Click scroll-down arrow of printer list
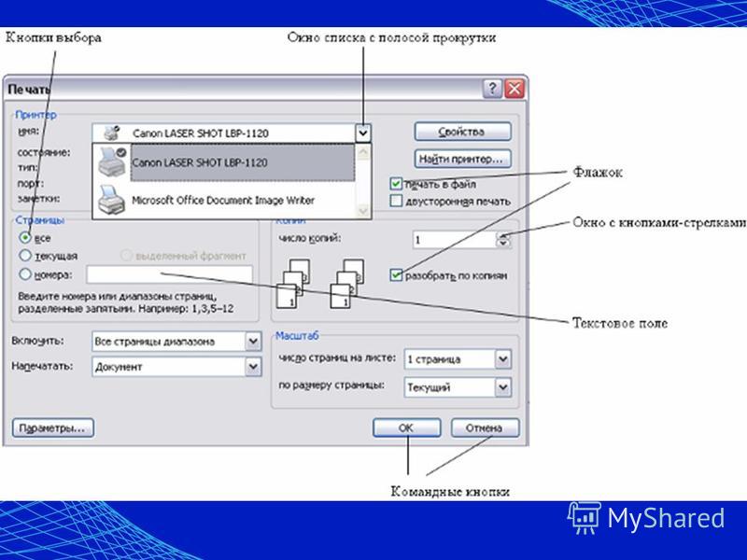The image size is (747, 560). pos(363,210)
